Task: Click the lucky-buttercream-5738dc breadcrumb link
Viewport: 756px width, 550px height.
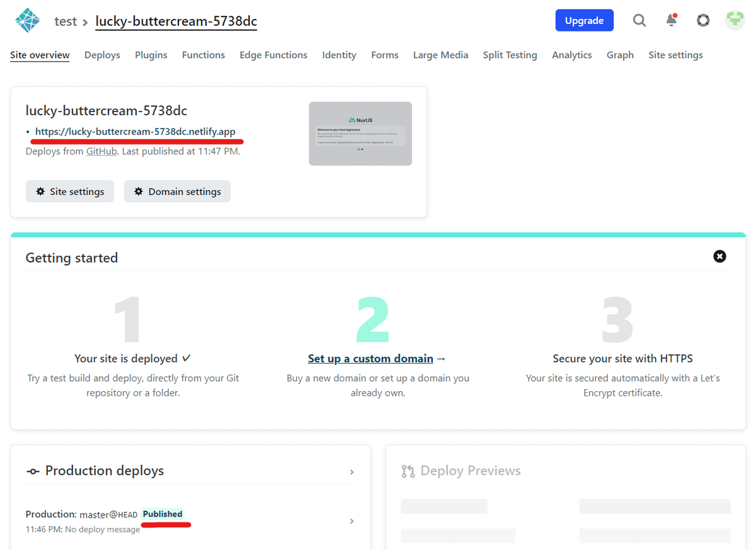Action: (176, 21)
